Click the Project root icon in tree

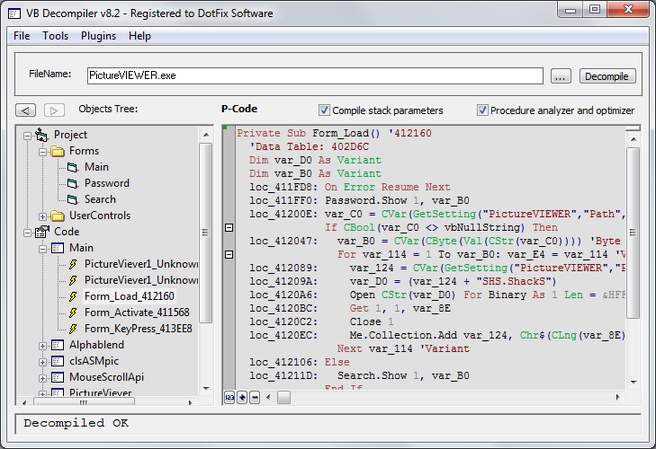[42, 135]
